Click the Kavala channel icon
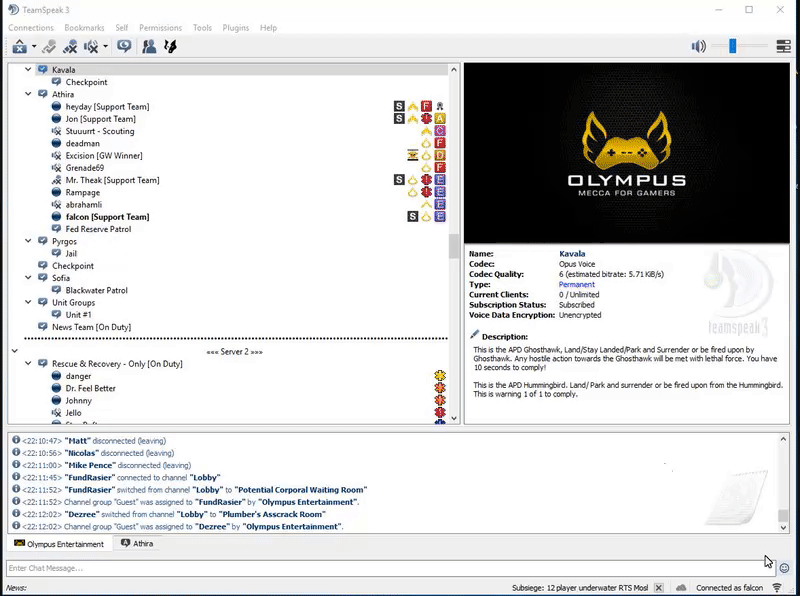The width and height of the screenshot is (800, 596). (43, 69)
